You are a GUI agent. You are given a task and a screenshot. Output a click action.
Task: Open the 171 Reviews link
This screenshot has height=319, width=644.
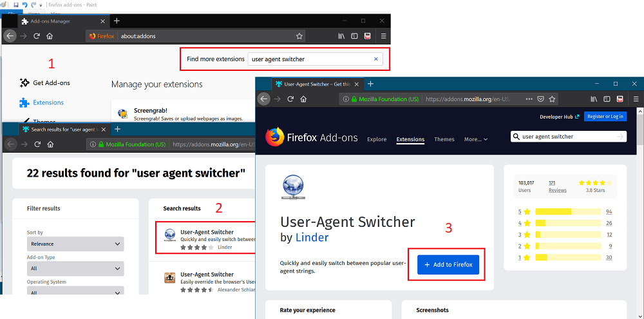pyautogui.click(x=557, y=186)
